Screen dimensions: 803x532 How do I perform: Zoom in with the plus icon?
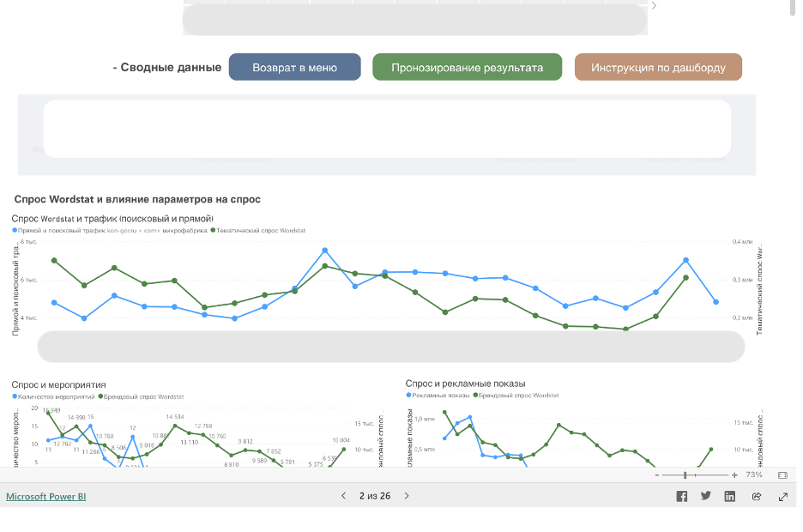tap(734, 475)
